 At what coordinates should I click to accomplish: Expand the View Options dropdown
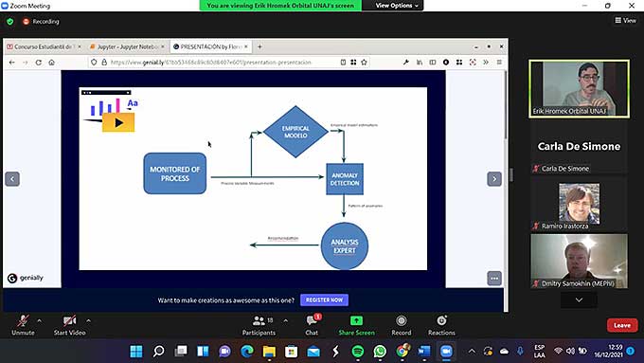click(396, 6)
